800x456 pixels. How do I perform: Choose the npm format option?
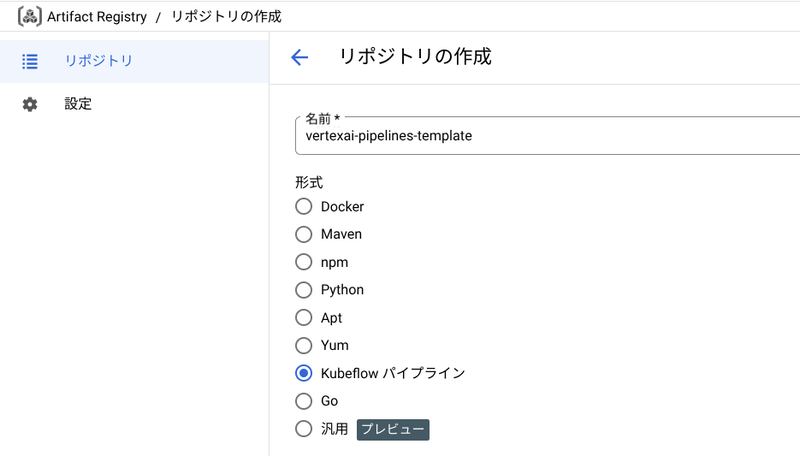coord(304,262)
